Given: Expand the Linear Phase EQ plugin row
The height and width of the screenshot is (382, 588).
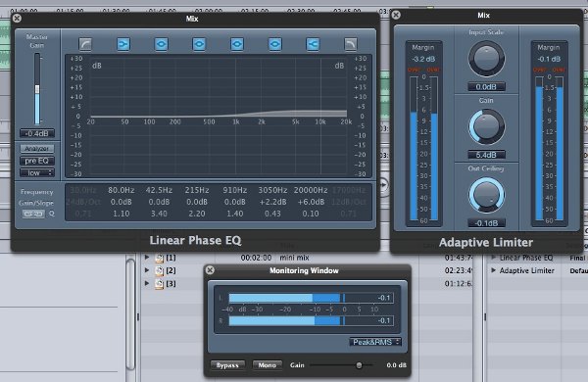Looking at the screenshot, I should 494,258.
